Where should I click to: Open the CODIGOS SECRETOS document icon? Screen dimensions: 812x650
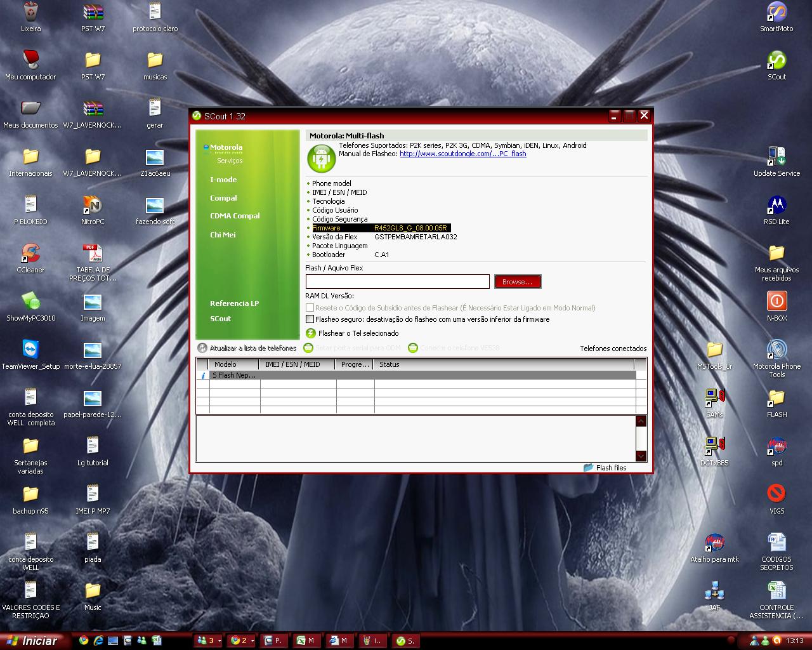coord(776,543)
